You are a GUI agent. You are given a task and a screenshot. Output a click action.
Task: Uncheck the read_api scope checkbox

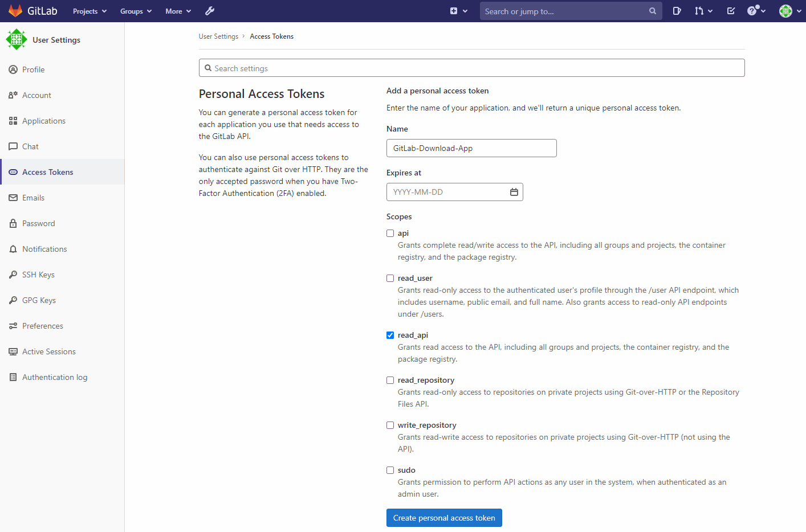(390, 335)
